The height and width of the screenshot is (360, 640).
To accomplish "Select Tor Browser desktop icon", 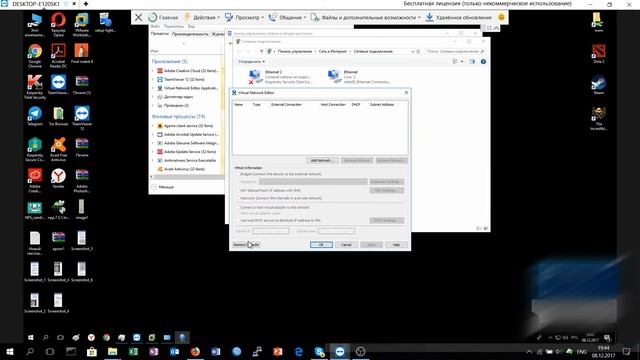I will point(58,116).
